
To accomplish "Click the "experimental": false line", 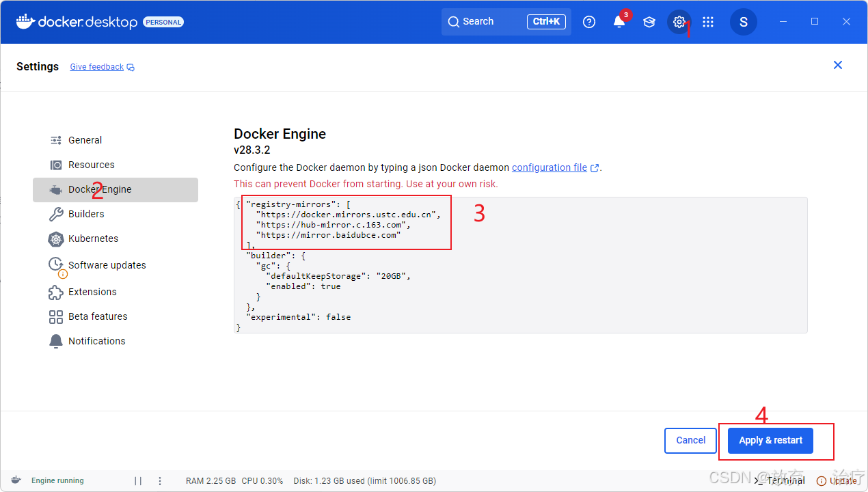I will coord(298,317).
